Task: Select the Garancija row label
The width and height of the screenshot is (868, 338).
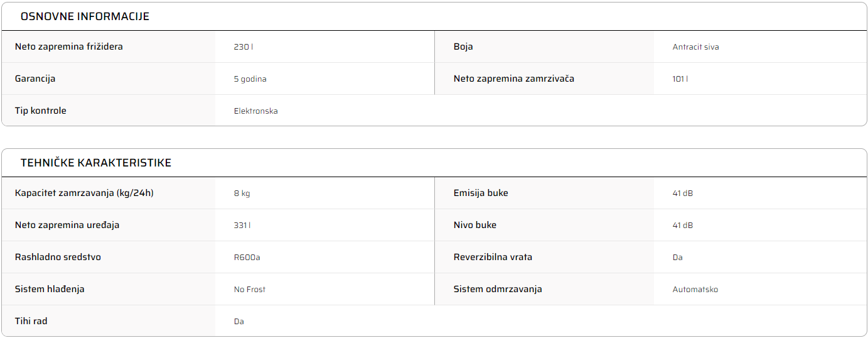Action: click(x=35, y=79)
